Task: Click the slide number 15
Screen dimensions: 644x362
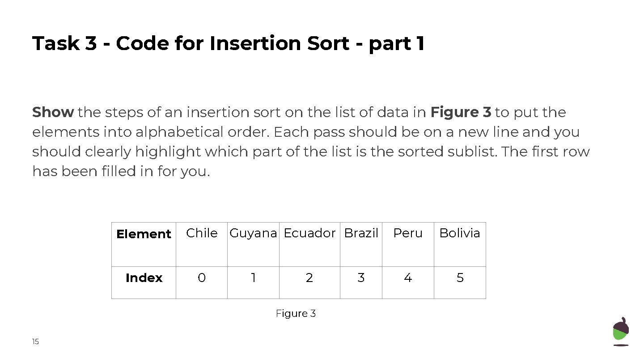Action: (35, 342)
